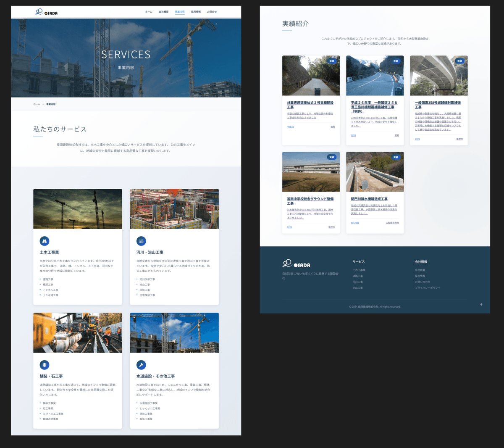Screen dimensions: 504x448
Task: Click the 実績 badge on the forest road photo
Action: [332, 61]
